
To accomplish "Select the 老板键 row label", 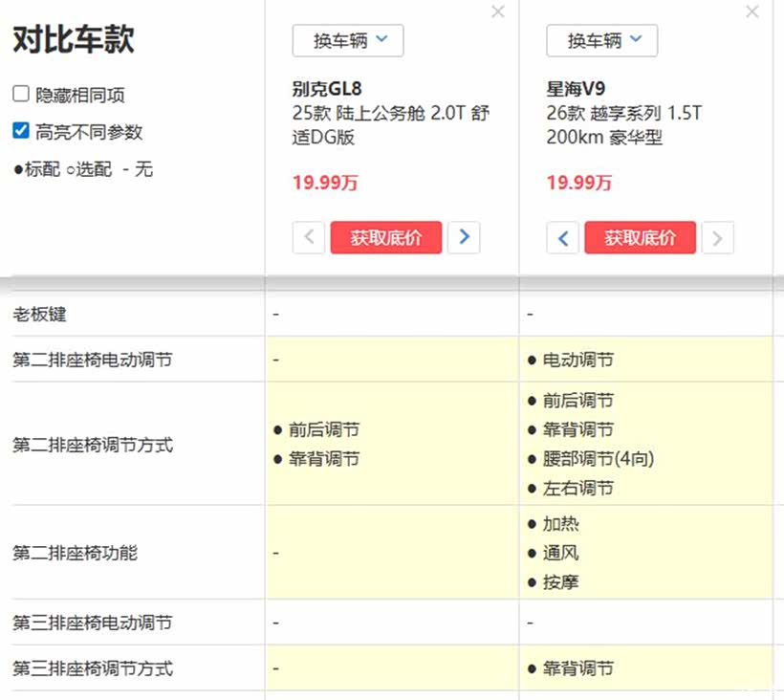I will tap(40, 314).
